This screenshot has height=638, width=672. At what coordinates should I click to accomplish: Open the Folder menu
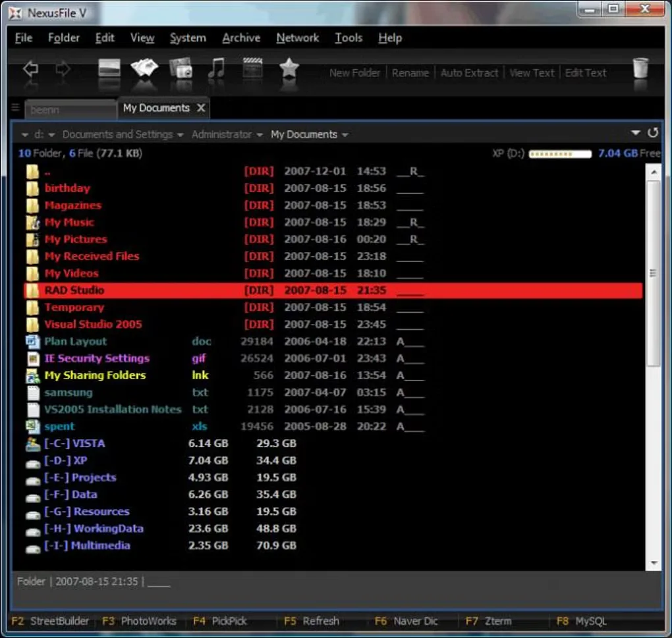64,38
